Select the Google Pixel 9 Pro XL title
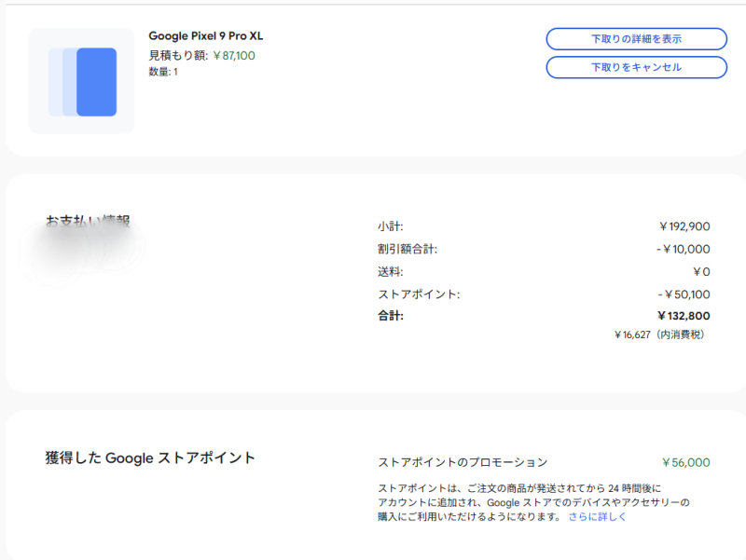This screenshot has width=746, height=560. [205, 36]
